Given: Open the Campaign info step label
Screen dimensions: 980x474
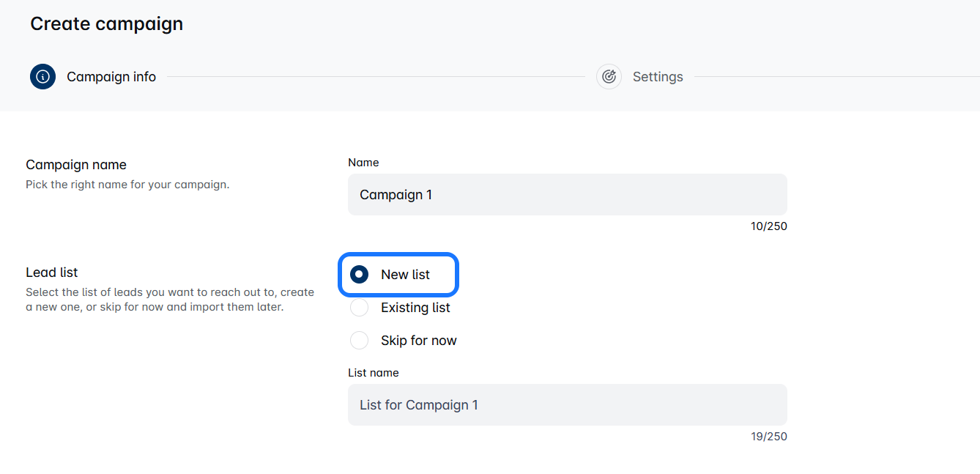Looking at the screenshot, I should point(111,77).
